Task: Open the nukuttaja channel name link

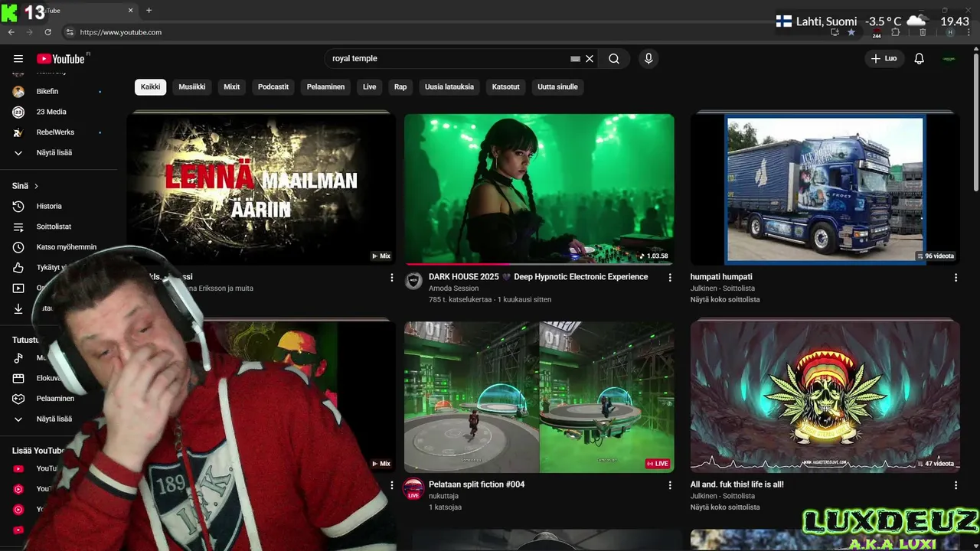Action: point(444,496)
